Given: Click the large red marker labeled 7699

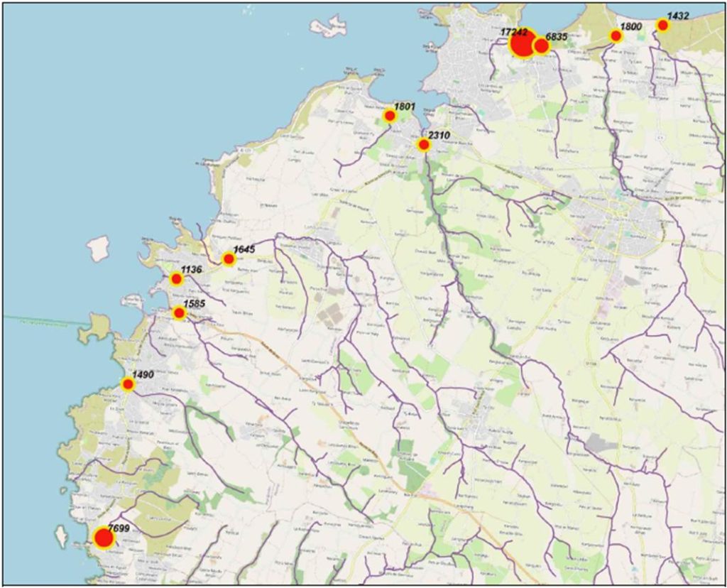Looking at the screenshot, I should point(104,538).
